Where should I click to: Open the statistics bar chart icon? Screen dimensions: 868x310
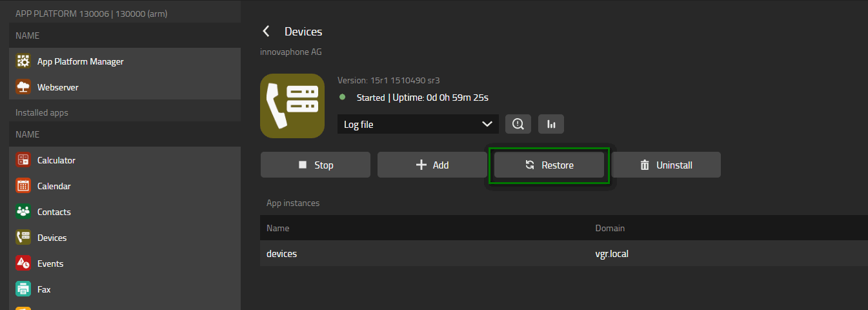click(551, 124)
